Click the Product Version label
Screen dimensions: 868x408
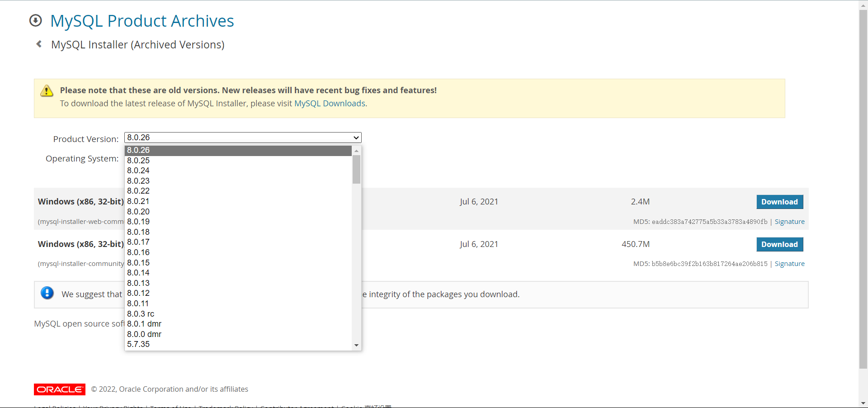(x=86, y=139)
